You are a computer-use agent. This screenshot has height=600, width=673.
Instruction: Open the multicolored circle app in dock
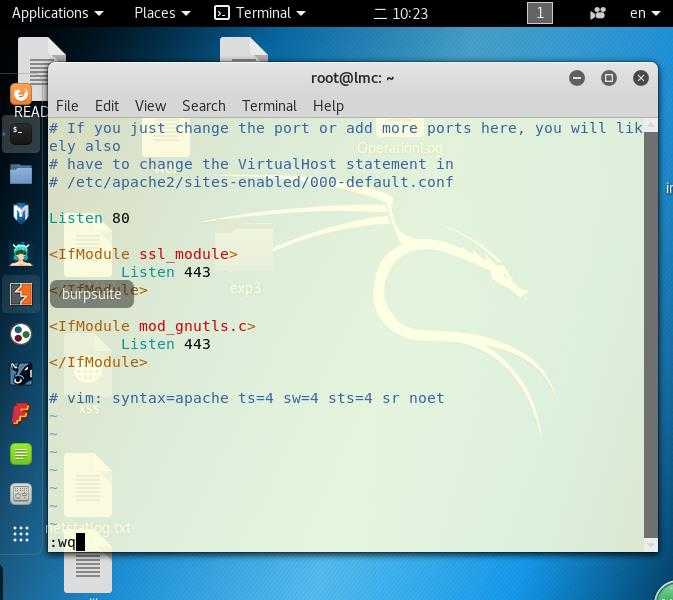pos(21,334)
